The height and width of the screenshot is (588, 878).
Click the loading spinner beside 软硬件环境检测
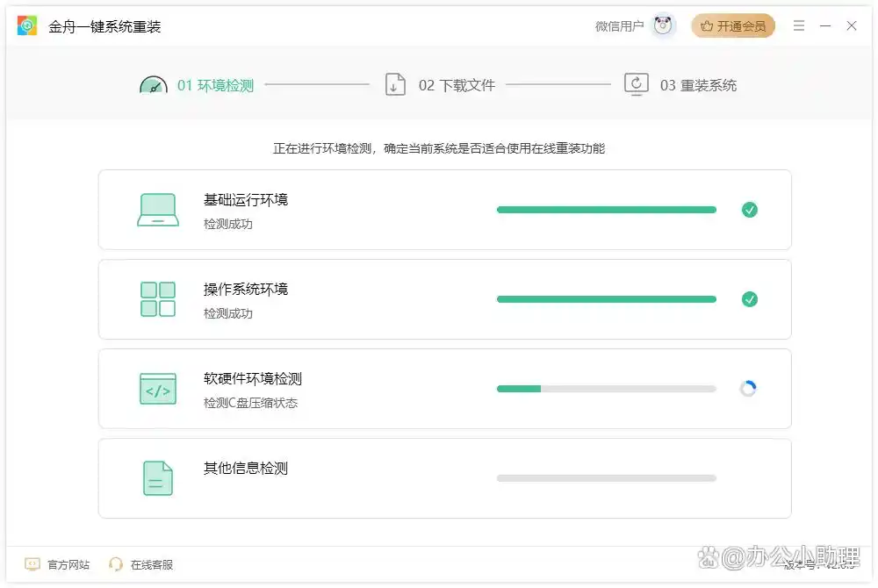[749, 388]
